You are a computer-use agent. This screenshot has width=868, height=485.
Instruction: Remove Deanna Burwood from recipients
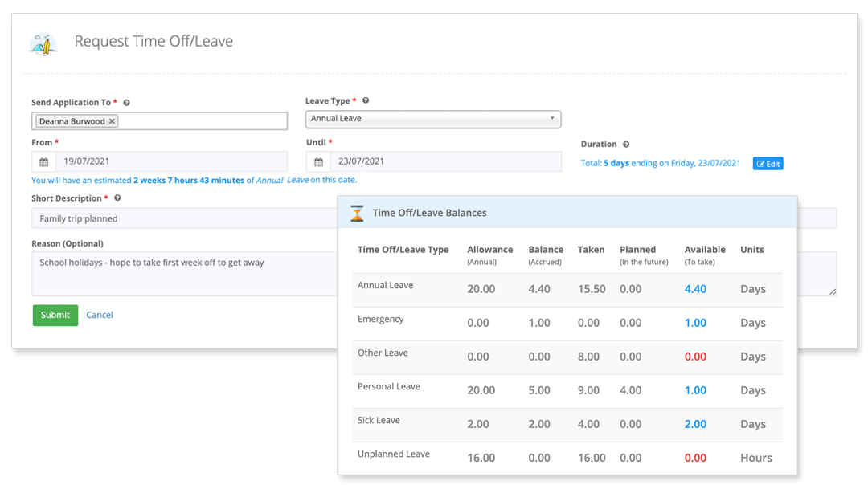click(112, 121)
